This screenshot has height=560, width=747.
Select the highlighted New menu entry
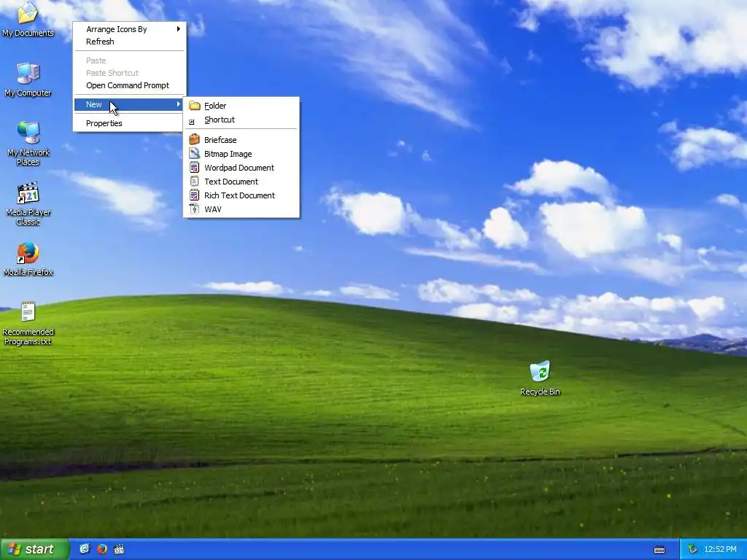[x=130, y=104]
